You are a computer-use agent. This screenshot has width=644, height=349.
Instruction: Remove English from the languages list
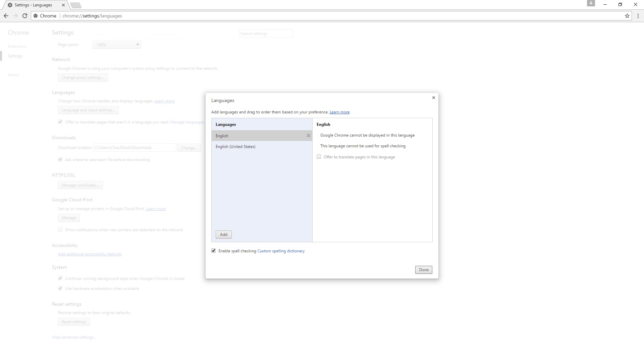[x=308, y=136]
